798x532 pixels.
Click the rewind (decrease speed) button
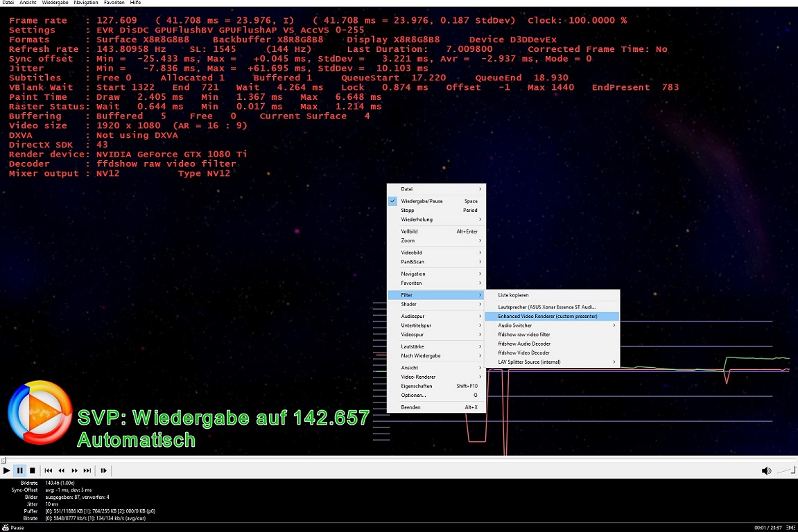tap(62, 470)
